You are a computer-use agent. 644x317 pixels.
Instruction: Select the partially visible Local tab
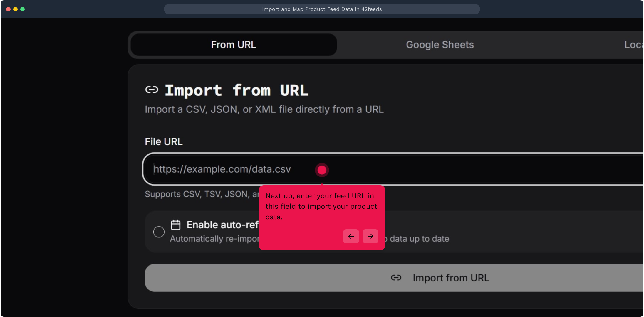pos(633,45)
